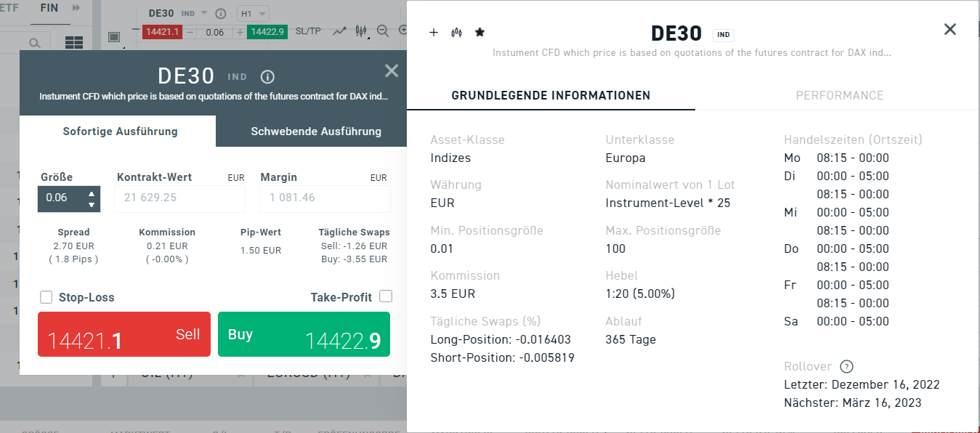The height and width of the screenshot is (433, 980).
Task: Switch the market list to grid view icon
Action: click(74, 43)
